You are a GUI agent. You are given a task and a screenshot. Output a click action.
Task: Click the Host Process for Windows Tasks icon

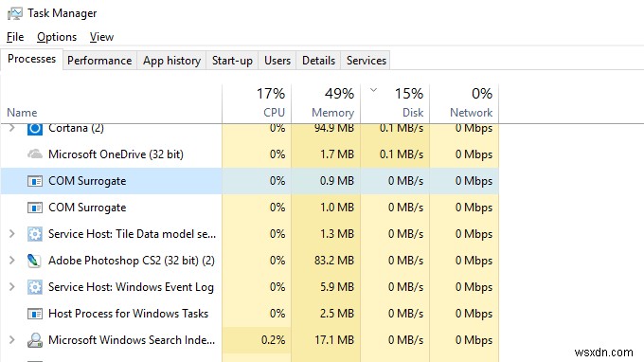(x=35, y=314)
